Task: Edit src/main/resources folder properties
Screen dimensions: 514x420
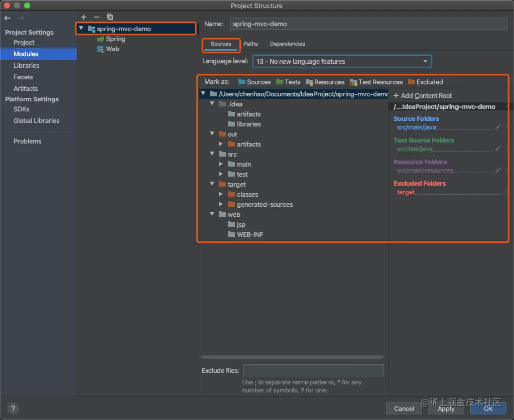Action: click(497, 171)
